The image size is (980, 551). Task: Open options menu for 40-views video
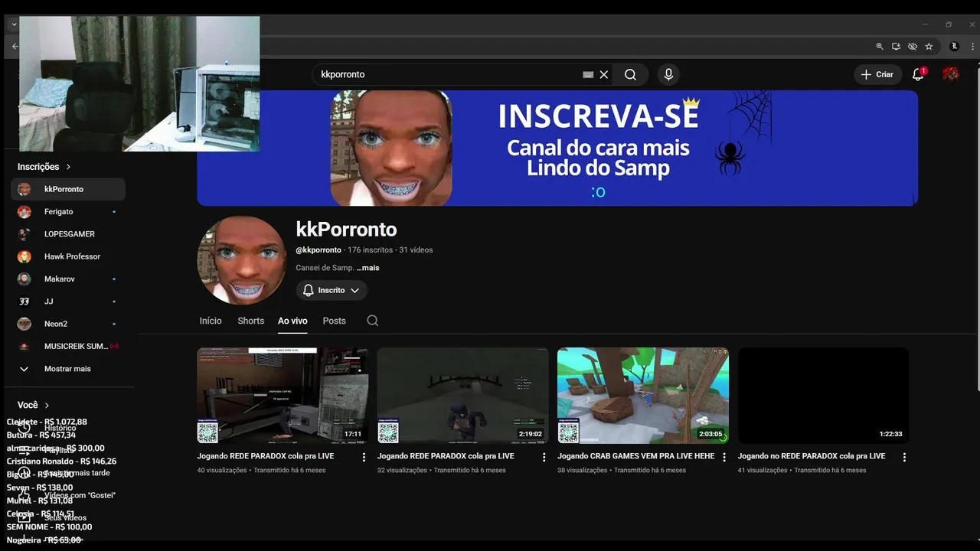pos(364,457)
